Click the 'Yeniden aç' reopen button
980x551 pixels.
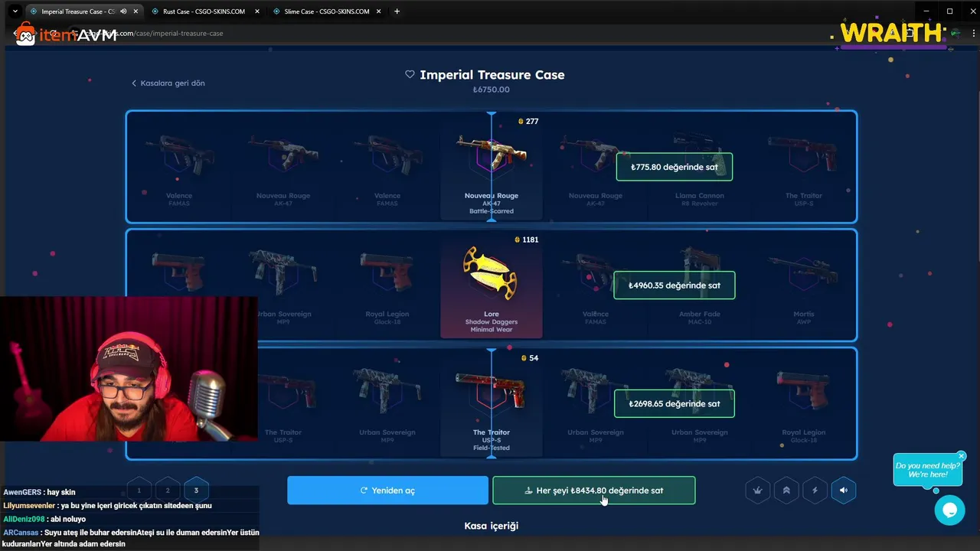pos(387,491)
